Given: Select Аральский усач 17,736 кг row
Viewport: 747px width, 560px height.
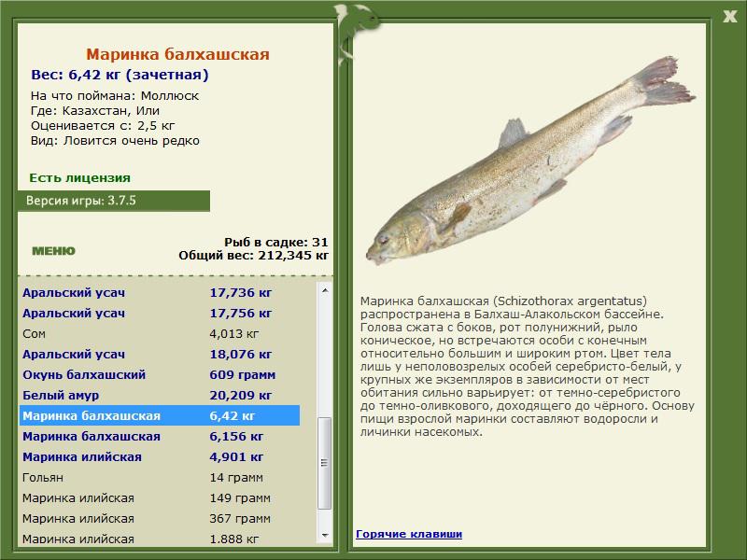Looking at the screenshot, I should pos(160,292).
